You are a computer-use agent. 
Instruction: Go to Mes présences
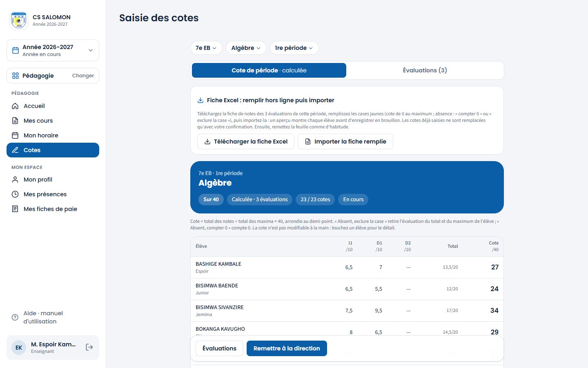click(53, 194)
